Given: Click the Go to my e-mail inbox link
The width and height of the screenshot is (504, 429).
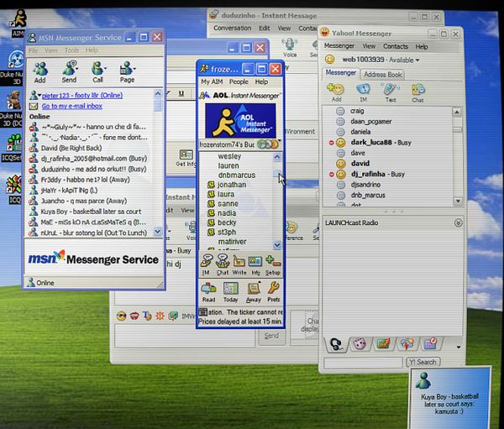Looking at the screenshot, I should 71,106.
